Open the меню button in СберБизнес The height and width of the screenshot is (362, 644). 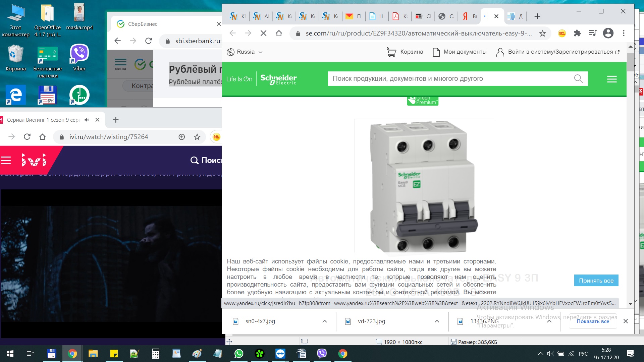point(120,64)
